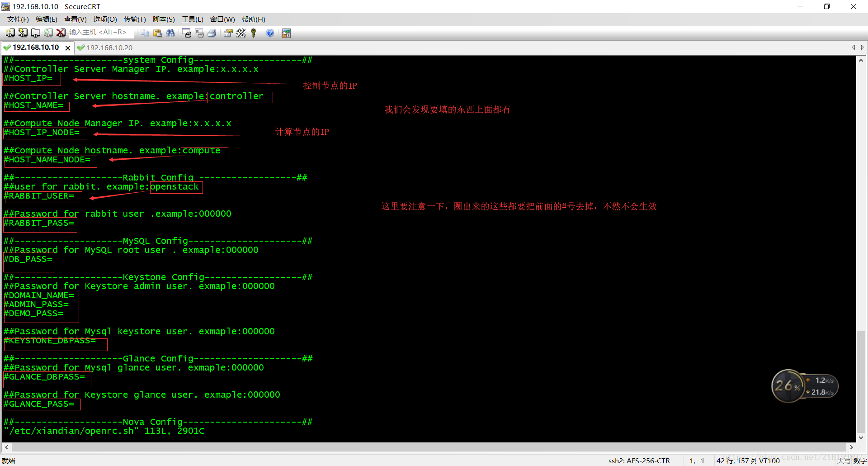The image size is (868, 466).
Task: Click the #RABBIT_PASS= line
Action: click(39, 223)
